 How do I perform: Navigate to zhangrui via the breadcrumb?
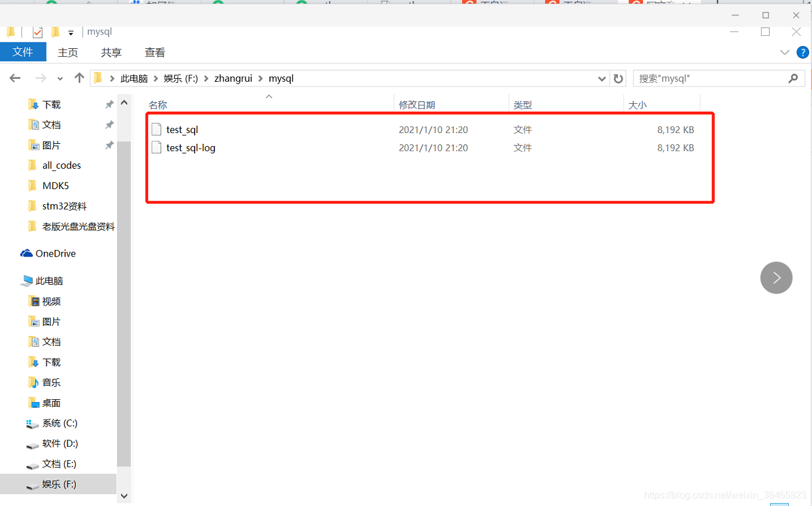[x=233, y=78]
